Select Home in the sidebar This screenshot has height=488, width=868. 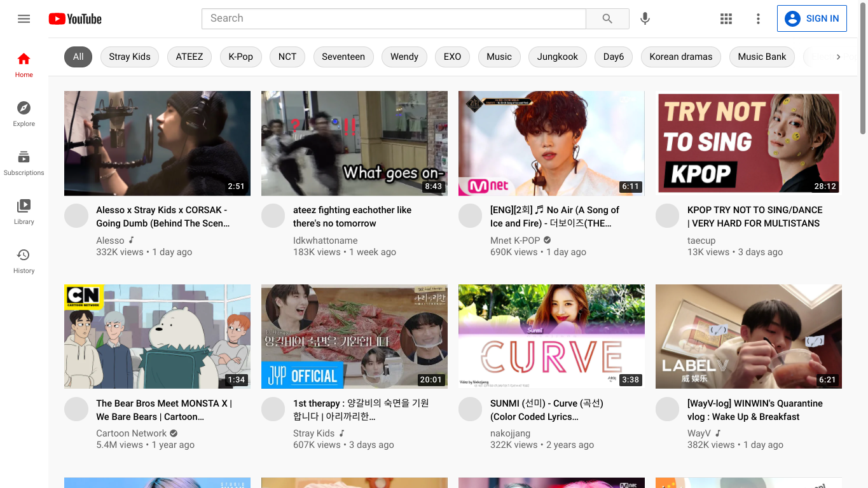(x=24, y=65)
